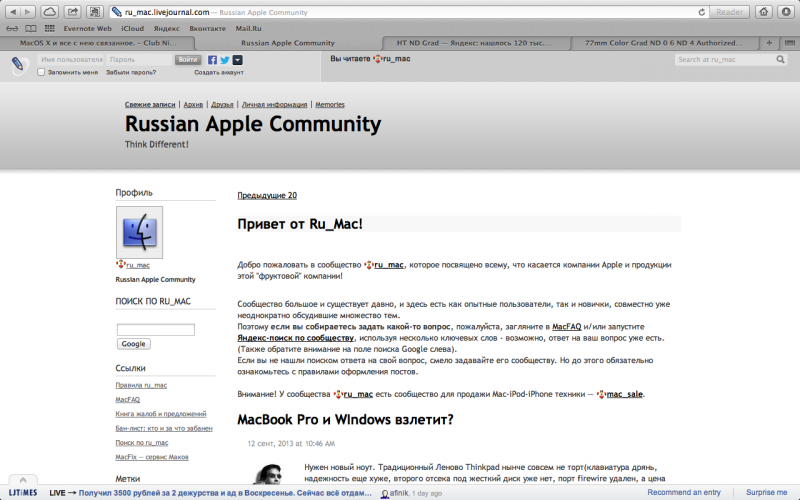Open the Evernote Web bookmark
This screenshot has height=500, width=800.
tap(87, 29)
